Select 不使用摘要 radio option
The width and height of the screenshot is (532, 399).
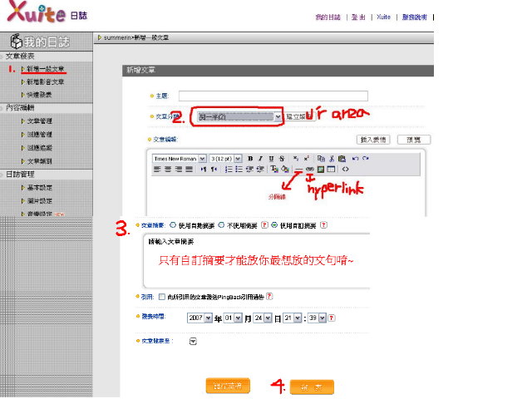[221, 224]
